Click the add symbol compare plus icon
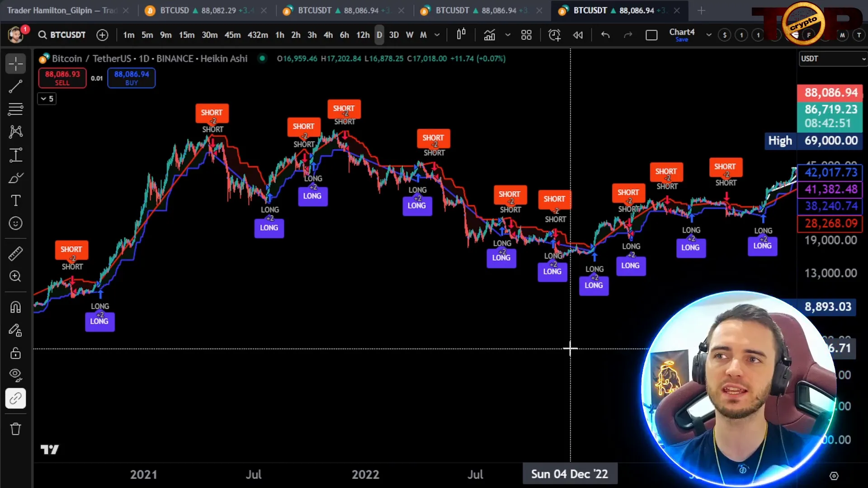 coord(102,35)
